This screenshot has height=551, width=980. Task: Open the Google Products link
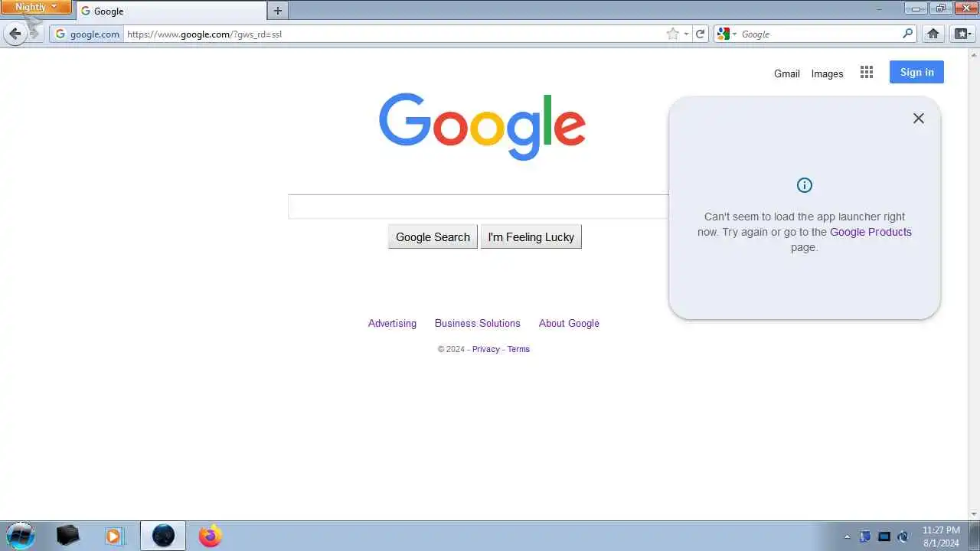tap(871, 232)
